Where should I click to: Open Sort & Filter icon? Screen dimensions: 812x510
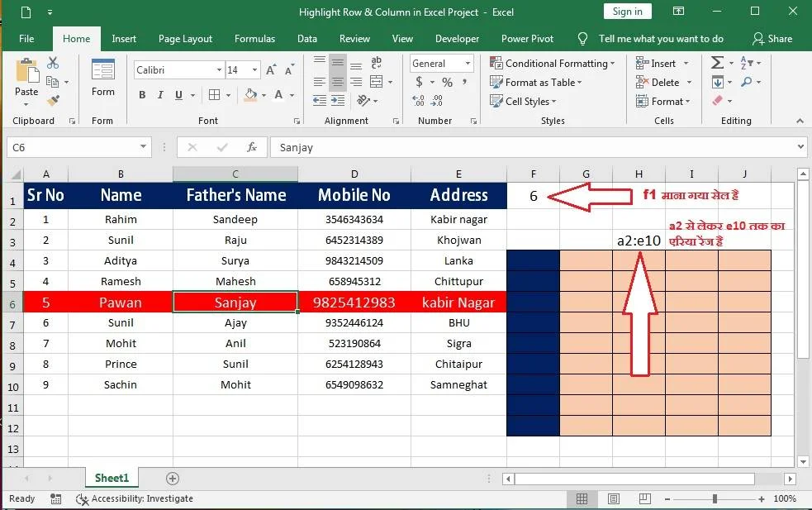click(747, 63)
